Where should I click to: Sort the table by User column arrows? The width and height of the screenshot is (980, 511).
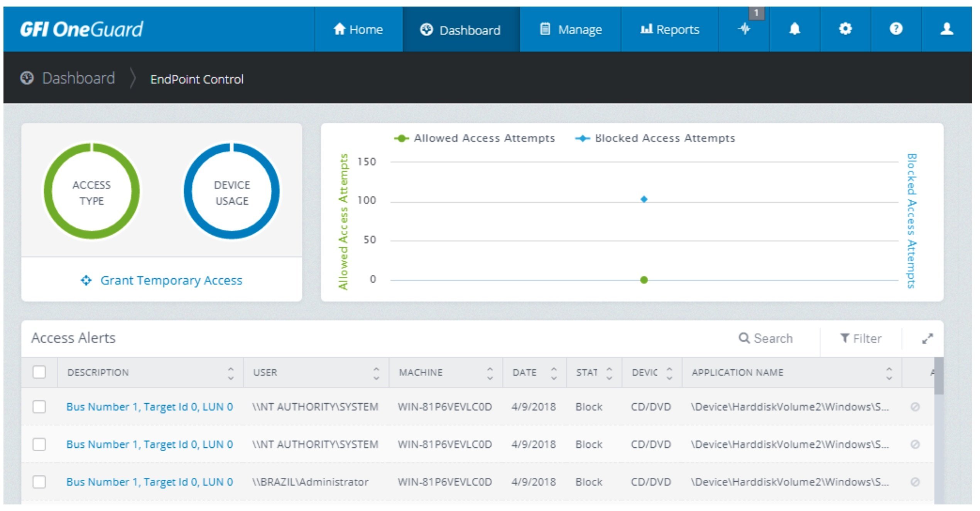pos(376,373)
